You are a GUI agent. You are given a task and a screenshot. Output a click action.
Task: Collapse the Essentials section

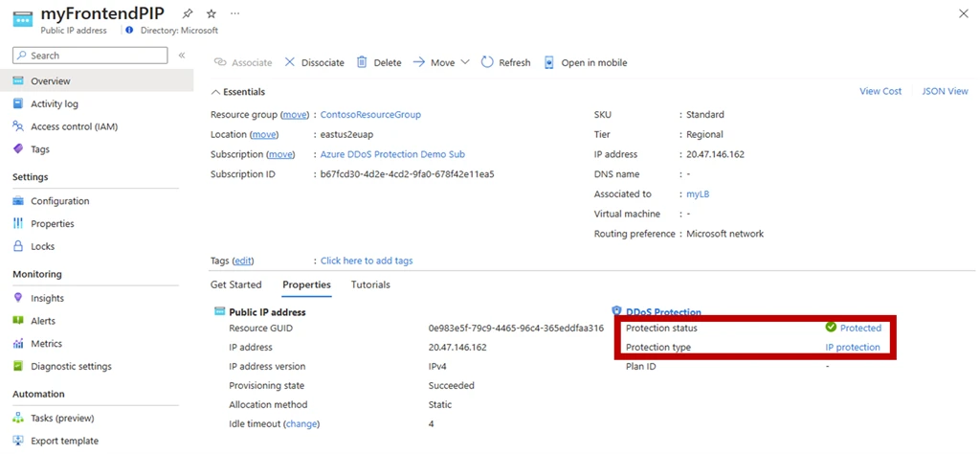(x=237, y=92)
